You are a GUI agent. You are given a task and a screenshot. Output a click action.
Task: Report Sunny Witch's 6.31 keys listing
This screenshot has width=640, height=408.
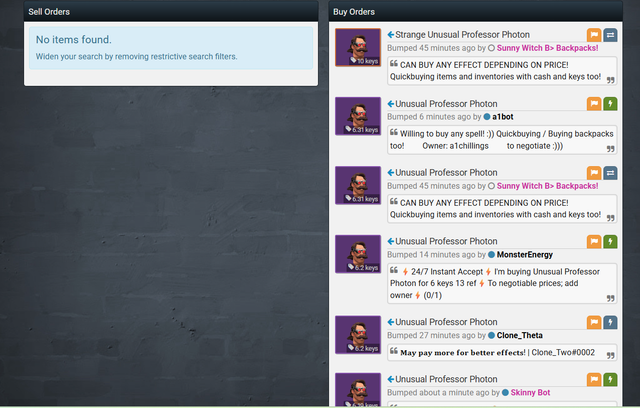tap(594, 173)
